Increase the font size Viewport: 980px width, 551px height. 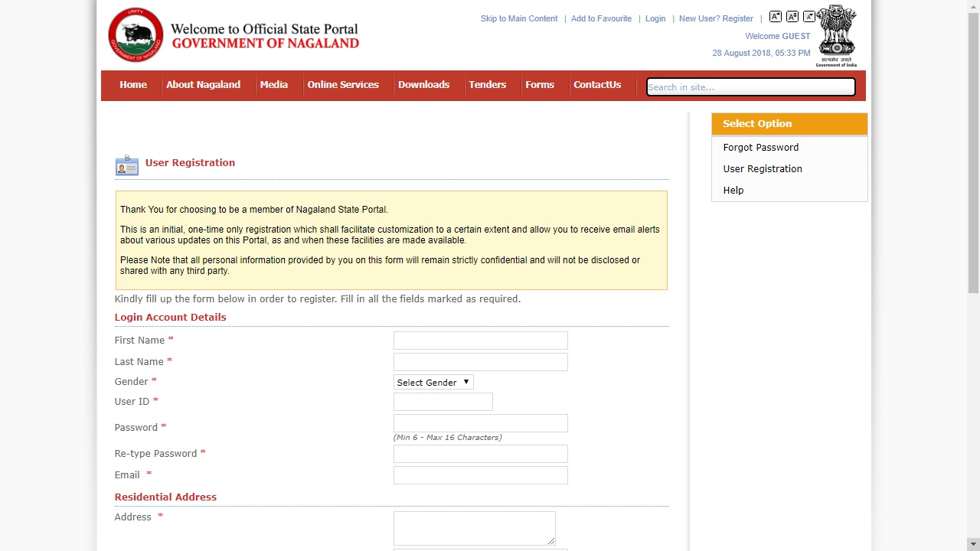[776, 16]
